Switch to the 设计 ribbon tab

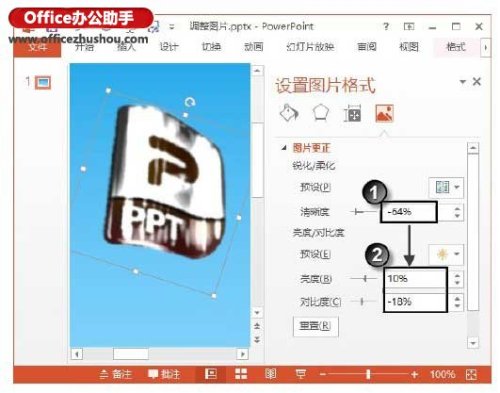[169, 47]
